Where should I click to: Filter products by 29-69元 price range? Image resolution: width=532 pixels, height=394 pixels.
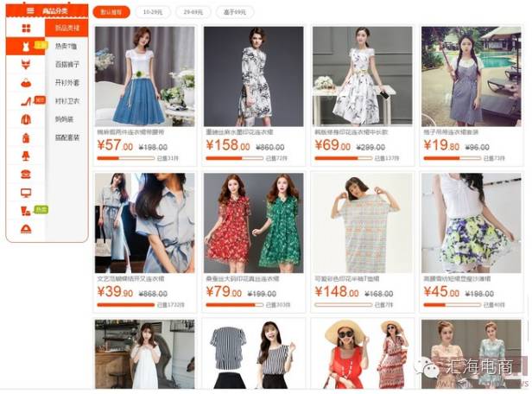[x=193, y=12]
